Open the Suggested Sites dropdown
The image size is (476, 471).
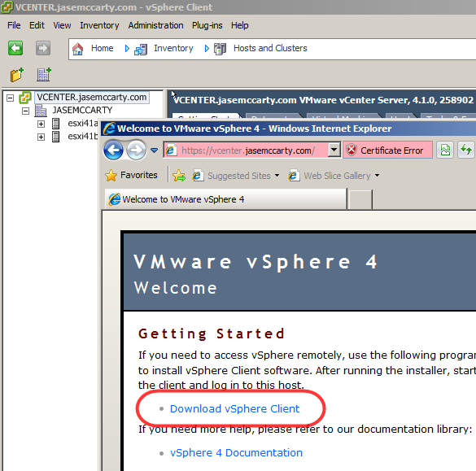coord(277,176)
